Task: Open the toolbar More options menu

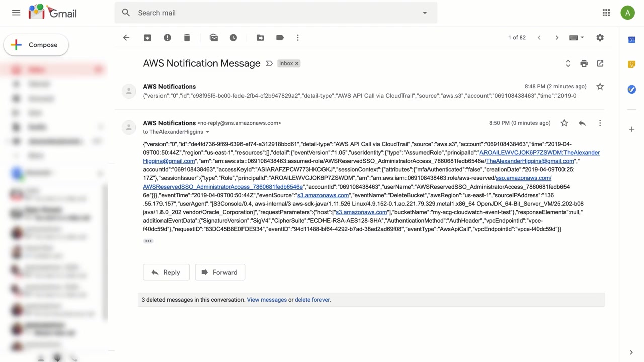Action: tap(298, 38)
